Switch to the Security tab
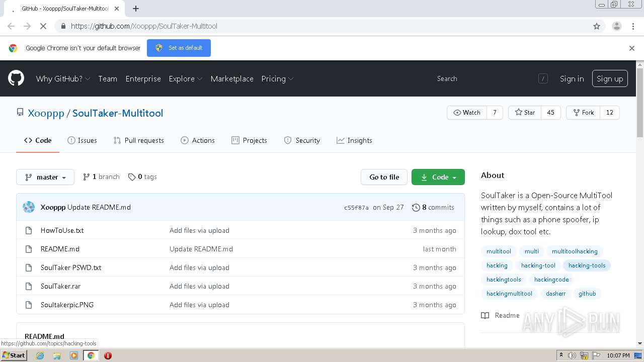The height and width of the screenshot is (362, 644). pos(302,140)
